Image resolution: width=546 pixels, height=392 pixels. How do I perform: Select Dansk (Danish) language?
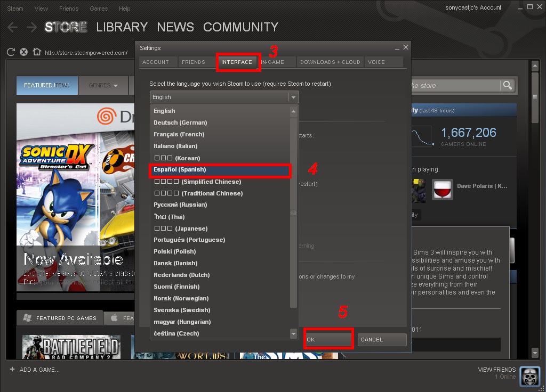point(220,263)
